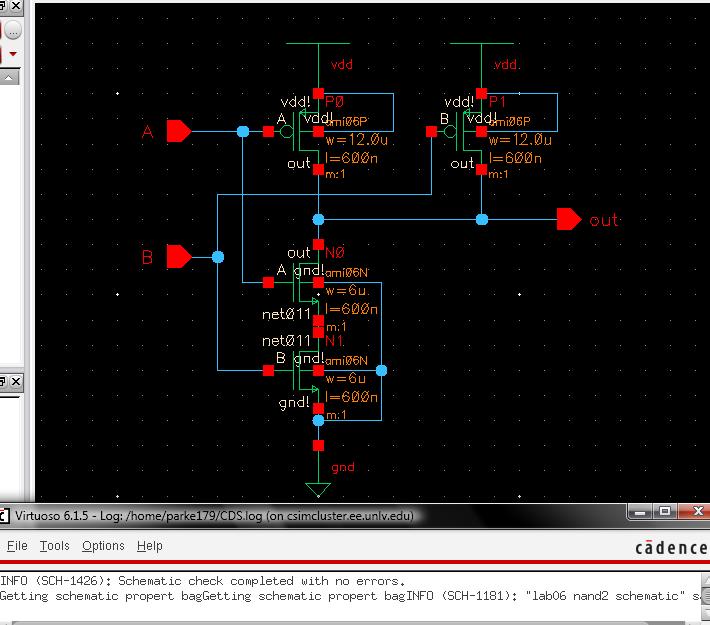Viewport: 710px width, 625px height.
Task: Click the gnd ground symbol at bottom
Action: pyautogui.click(x=318, y=488)
